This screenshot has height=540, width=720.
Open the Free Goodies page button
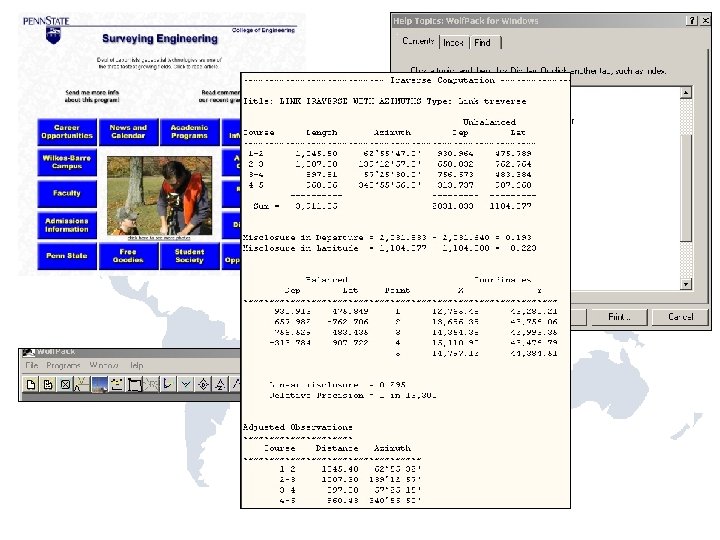click(128, 256)
